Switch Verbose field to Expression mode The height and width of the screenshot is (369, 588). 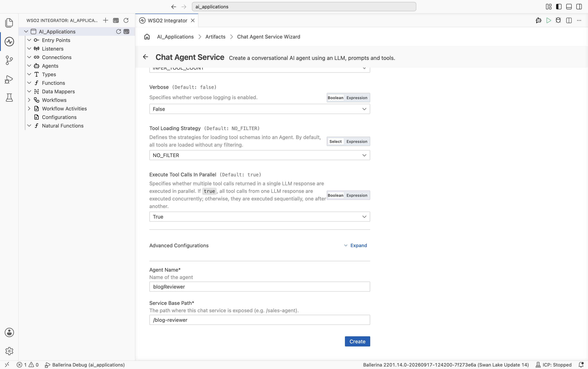pyautogui.click(x=357, y=98)
